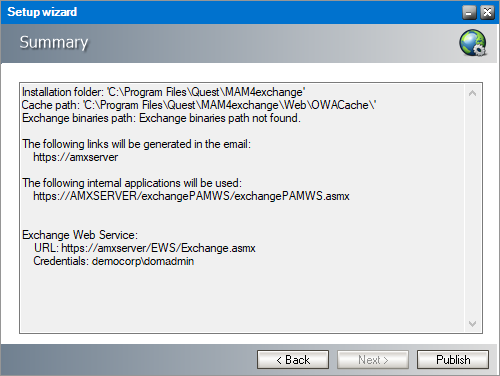500x376 pixels.
Task: Click the Credentials democorp\domadmin line
Action: [114, 261]
